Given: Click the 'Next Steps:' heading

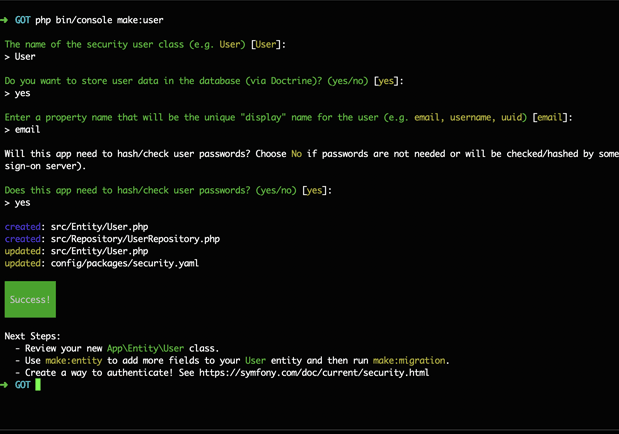Looking at the screenshot, I should pos(32,336).
